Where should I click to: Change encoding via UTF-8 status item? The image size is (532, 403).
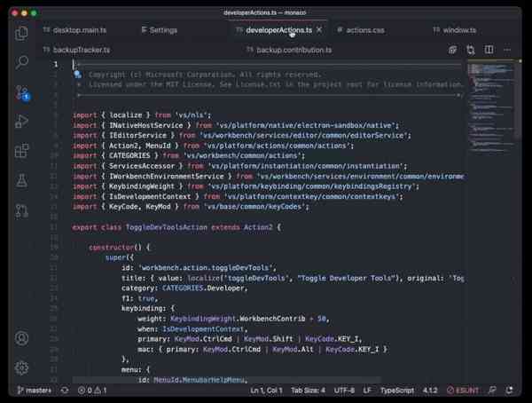(344, 391)
